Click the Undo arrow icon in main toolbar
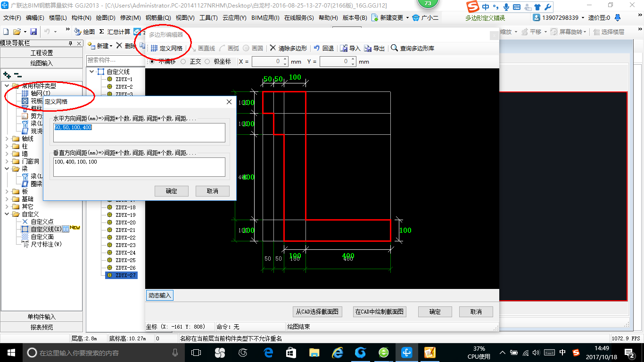Screen dimensions: 644x362 click(x=47, y=32)
